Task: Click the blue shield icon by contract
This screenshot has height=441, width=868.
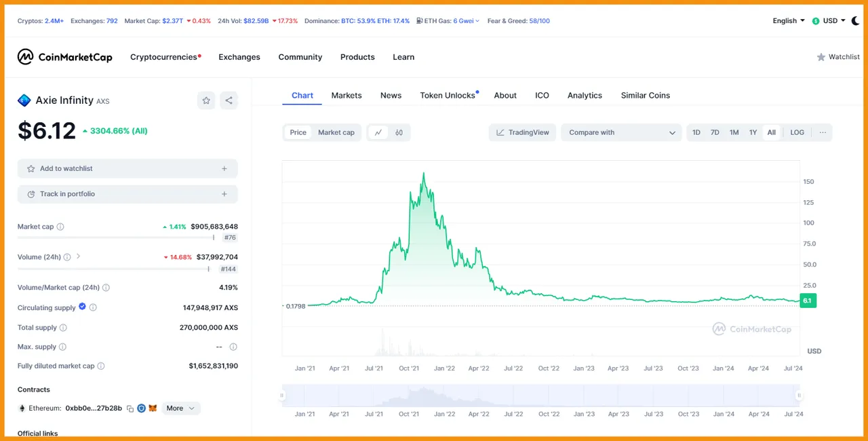Action: (x=142, y=408)
